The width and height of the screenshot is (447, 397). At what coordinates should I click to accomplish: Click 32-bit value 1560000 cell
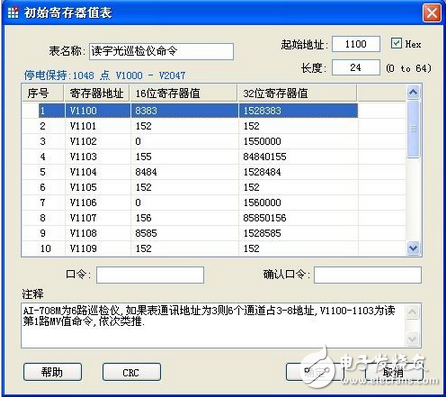[x=298, y=203]
